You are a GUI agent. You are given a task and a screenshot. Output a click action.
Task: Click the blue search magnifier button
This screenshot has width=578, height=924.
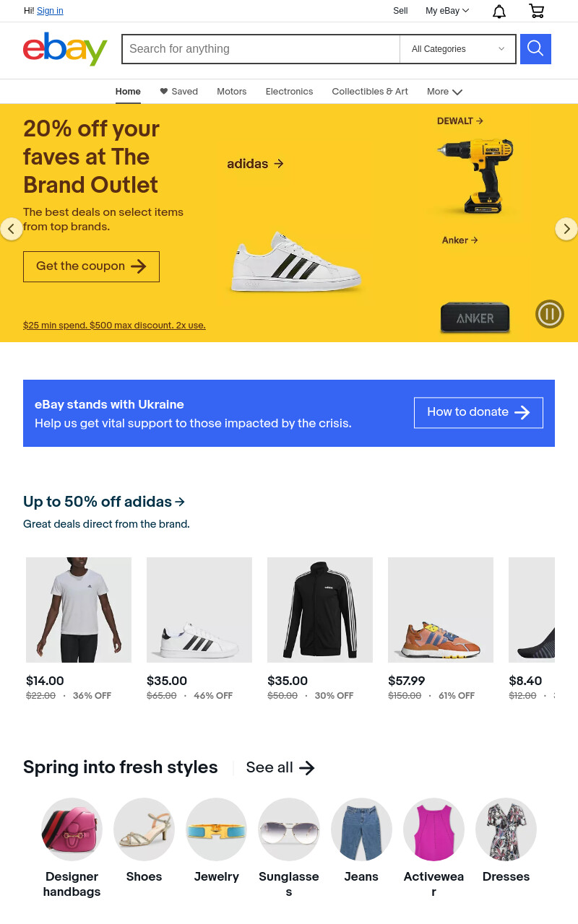535,49
